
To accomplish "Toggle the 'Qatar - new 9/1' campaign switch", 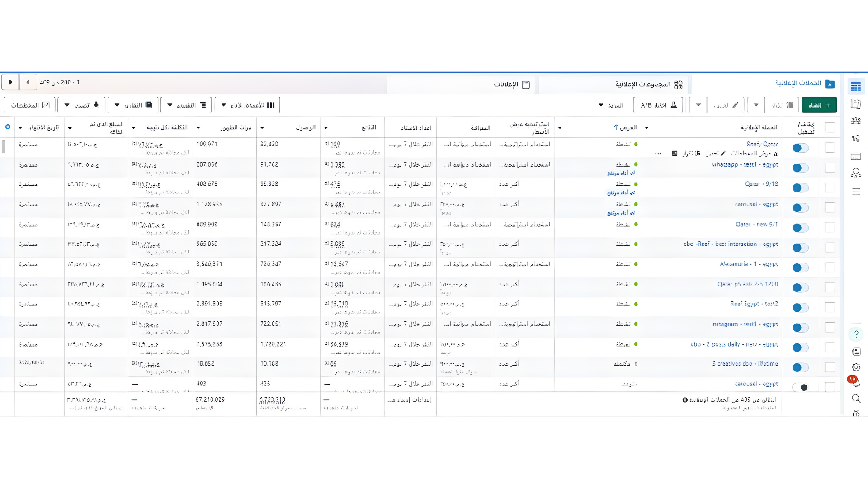I will pyautogui.click(x=800, y=228).
